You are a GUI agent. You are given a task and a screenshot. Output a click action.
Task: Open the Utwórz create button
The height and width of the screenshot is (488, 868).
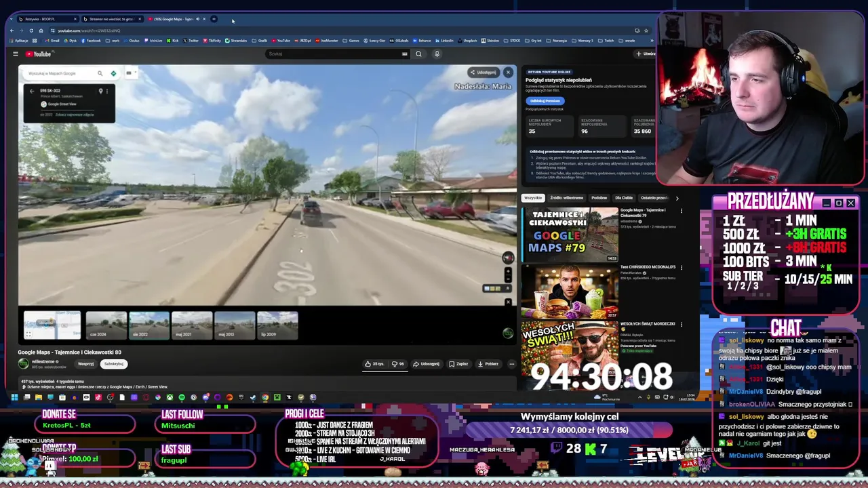646,54
